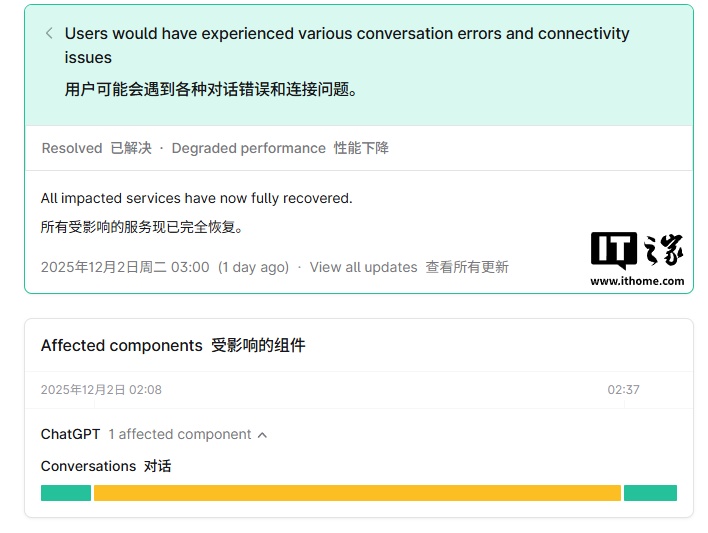Click the left green timeline segment
The width and height of the screenshot is (708, 533).
pyautogui.click(x=66, y=493)
